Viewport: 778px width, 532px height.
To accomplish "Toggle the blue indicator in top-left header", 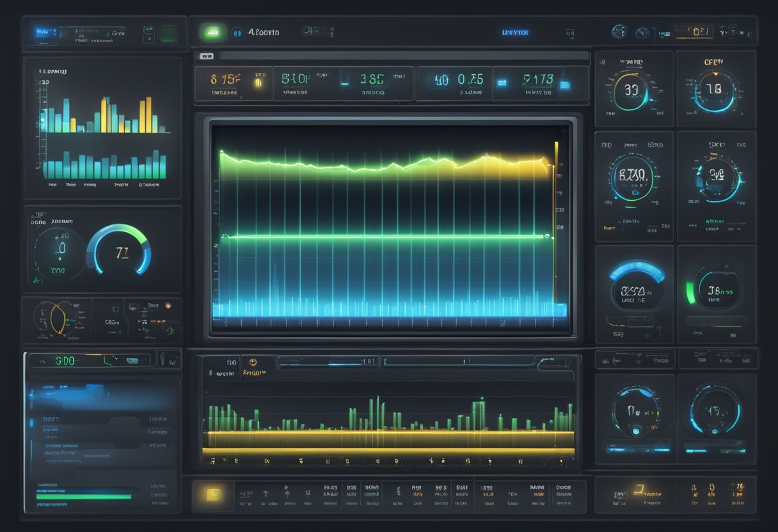I will tap(43, 30).
